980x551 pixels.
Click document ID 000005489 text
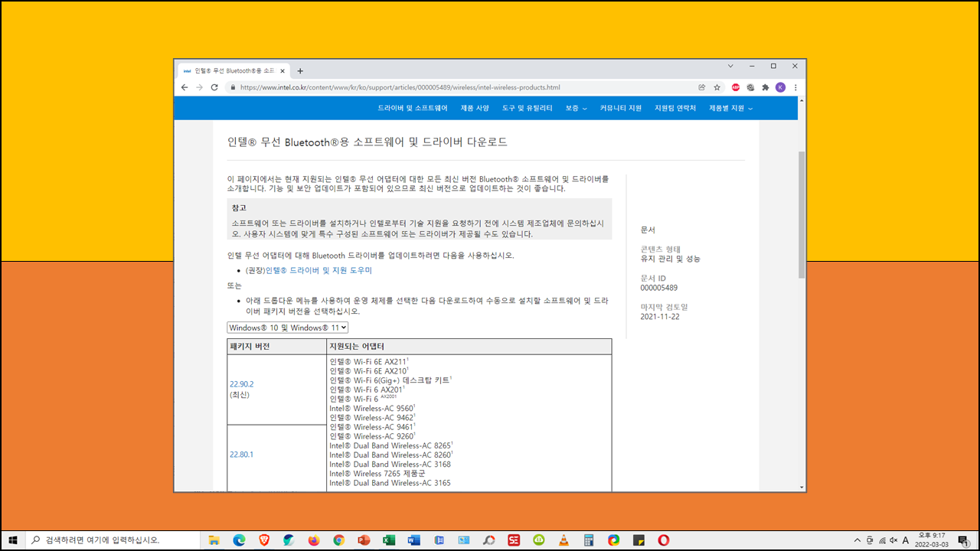click(x=659, y=289)
